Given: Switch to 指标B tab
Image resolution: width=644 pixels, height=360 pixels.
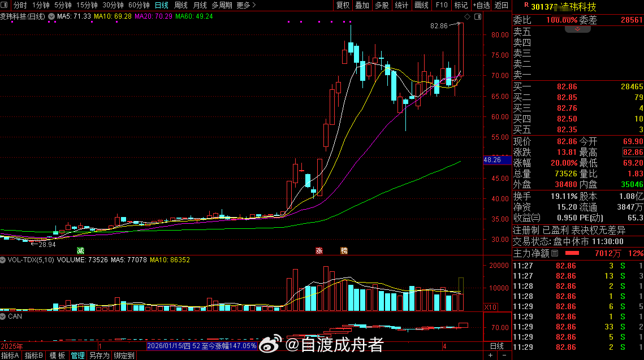Looking at the screenshot, I should [x=34, y=355].
